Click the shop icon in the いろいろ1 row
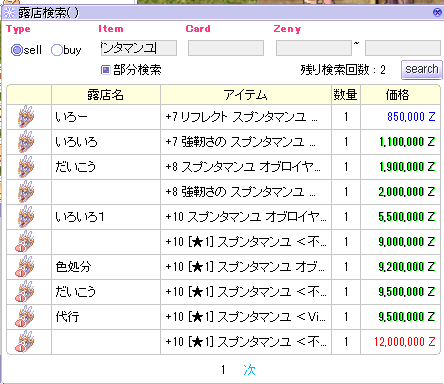 click(x=26, y=217)
